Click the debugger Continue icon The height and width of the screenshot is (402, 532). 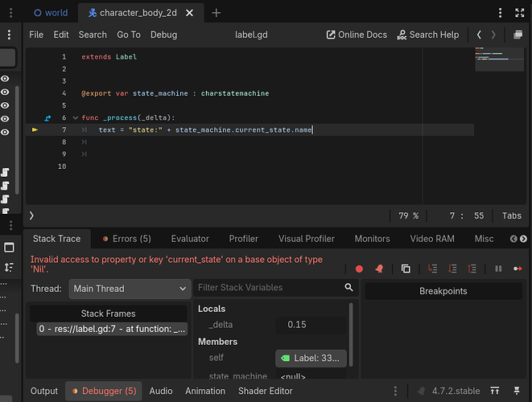pos(518,269)
